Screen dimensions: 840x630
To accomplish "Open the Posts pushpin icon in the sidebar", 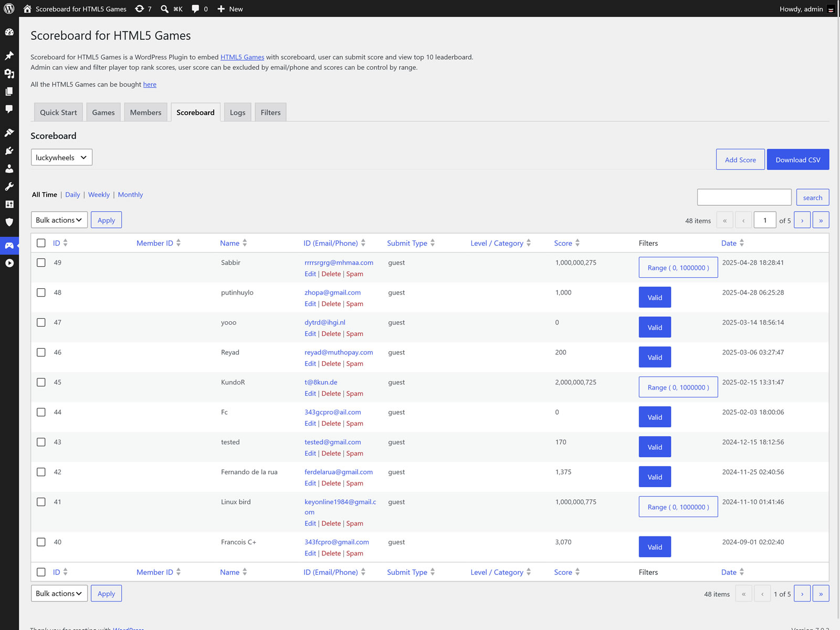I will coord(9,56).
